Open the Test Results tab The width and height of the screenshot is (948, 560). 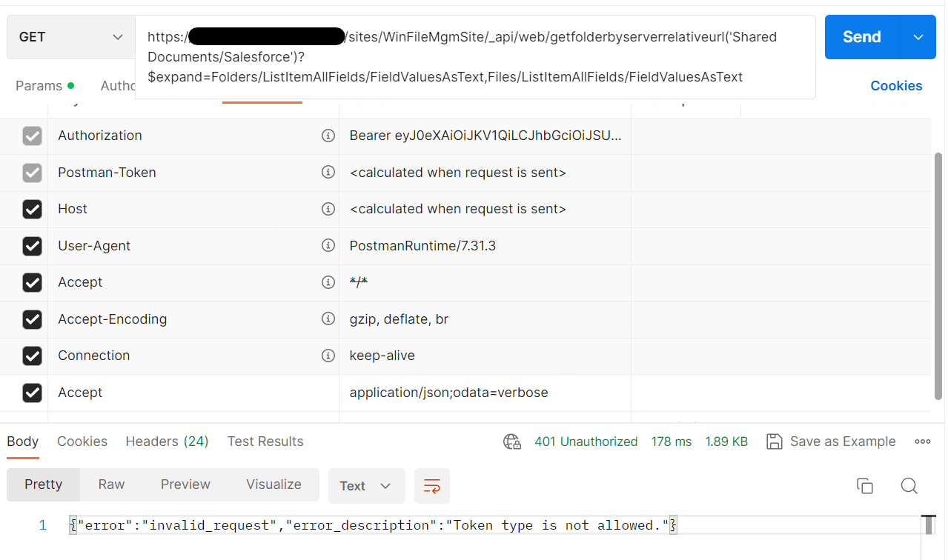[265, 441]
